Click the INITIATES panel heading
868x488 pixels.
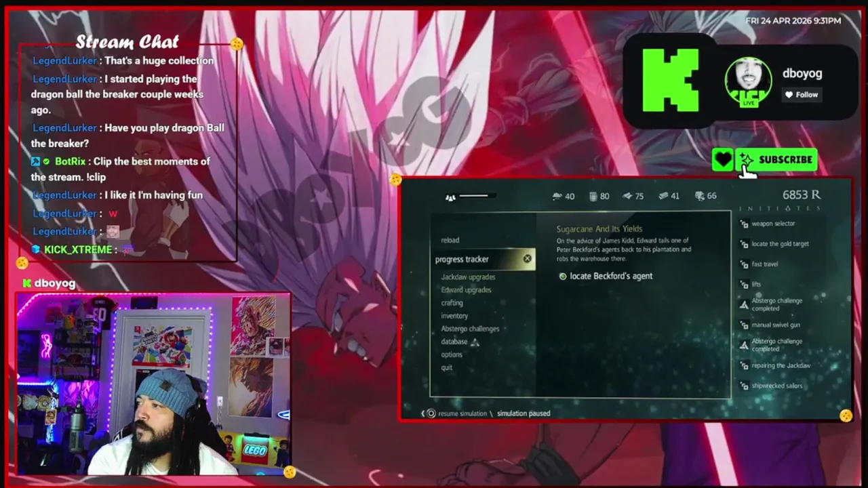coord(781,209)
